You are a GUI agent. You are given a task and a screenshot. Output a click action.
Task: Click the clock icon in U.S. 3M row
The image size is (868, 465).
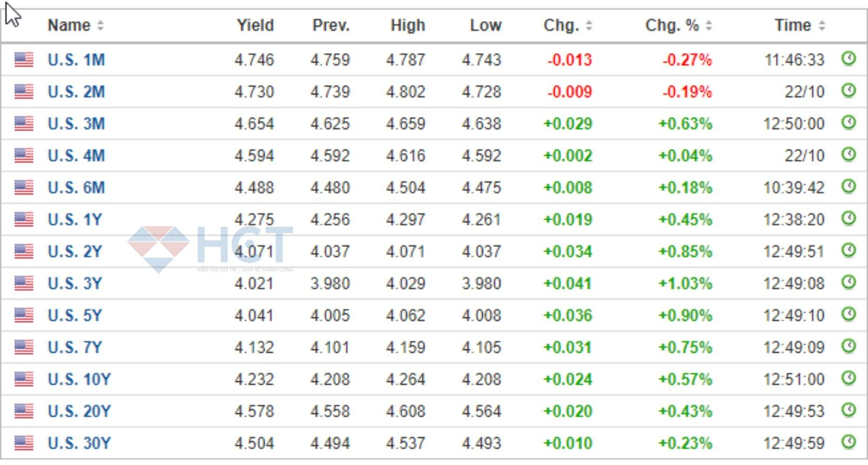[848, 122]
